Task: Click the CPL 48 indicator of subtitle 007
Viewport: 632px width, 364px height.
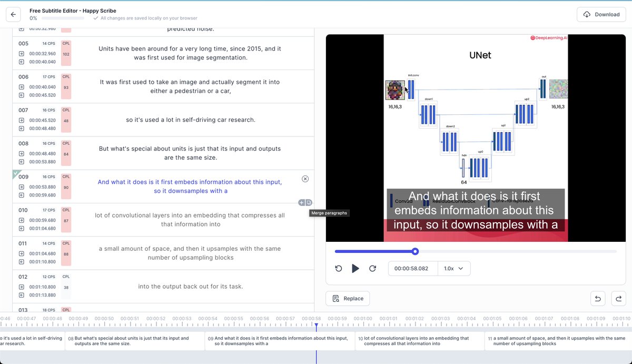Action: click(66, 121)
